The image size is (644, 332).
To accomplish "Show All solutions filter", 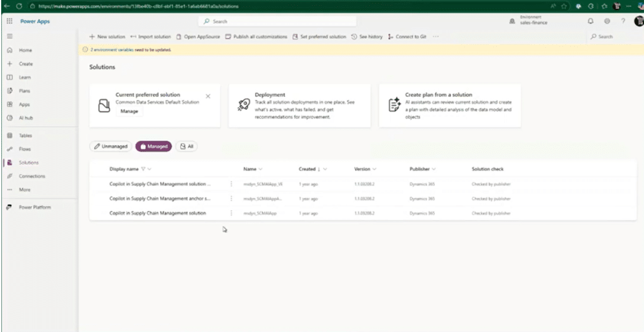I will 187,147.
